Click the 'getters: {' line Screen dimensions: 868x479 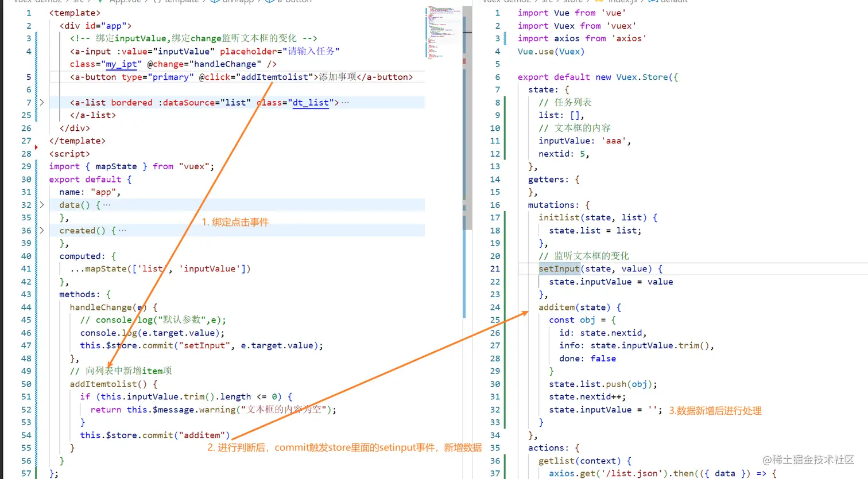(554, 180)
